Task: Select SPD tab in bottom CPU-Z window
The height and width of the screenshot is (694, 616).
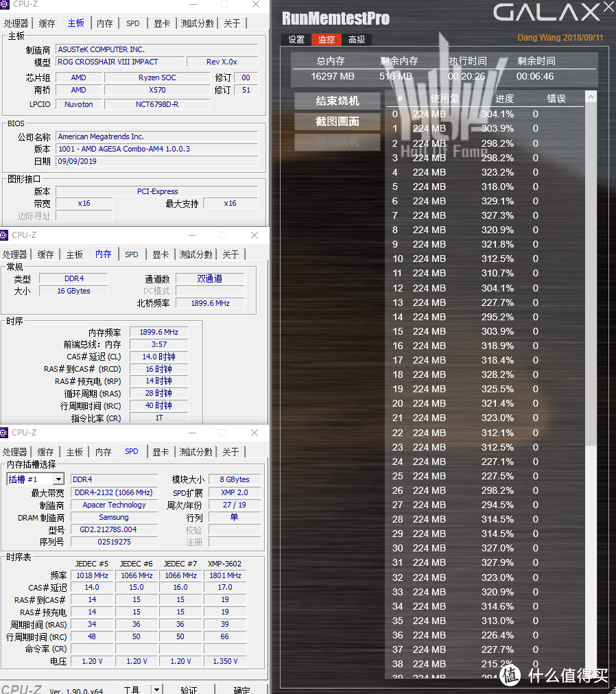Action: (132, 451)
